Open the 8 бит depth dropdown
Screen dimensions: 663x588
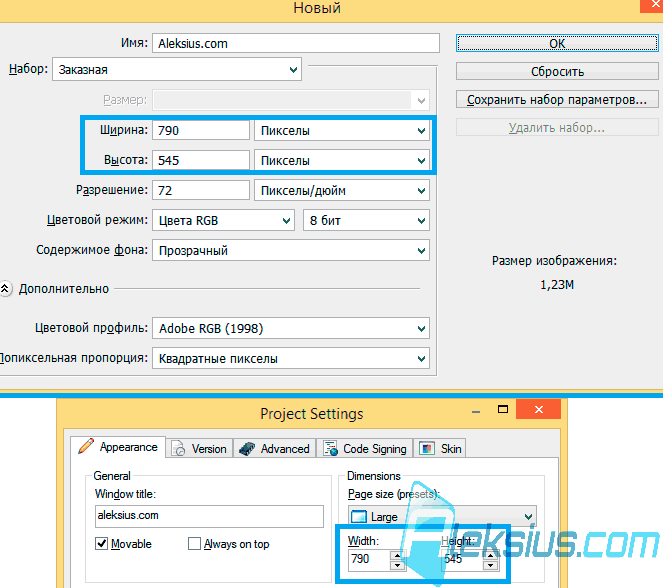click(x=366, y=220)
